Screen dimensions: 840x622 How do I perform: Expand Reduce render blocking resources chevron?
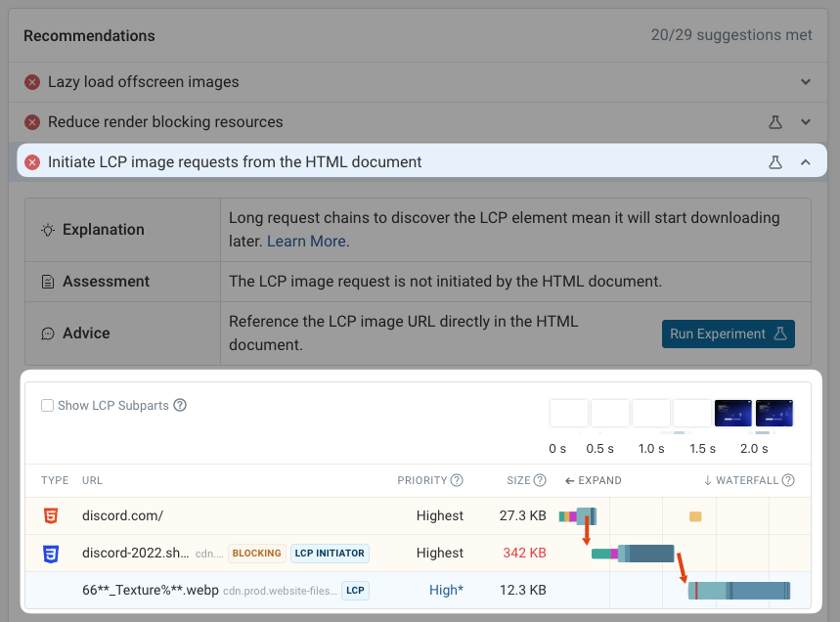point(806,122)
